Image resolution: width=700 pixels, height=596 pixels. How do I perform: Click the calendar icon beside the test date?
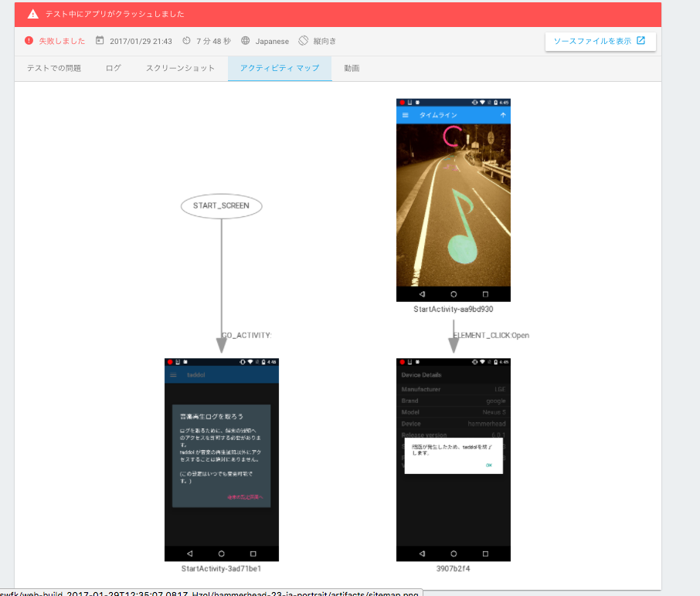[100, 41]
